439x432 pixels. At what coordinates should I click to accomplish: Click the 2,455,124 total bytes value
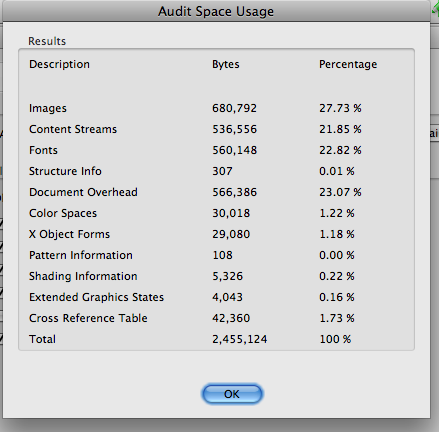240,339
